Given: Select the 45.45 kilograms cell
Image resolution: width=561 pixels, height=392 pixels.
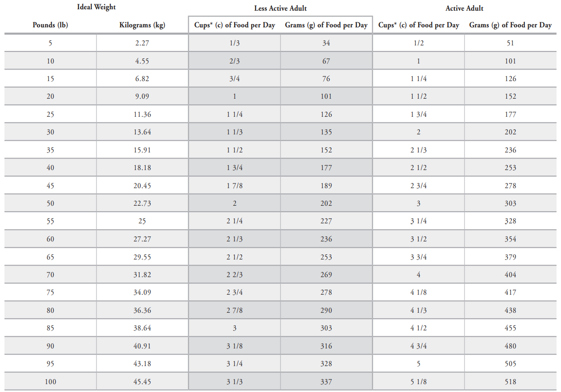Looking at the screenshot, I should [x=142, y=382].
